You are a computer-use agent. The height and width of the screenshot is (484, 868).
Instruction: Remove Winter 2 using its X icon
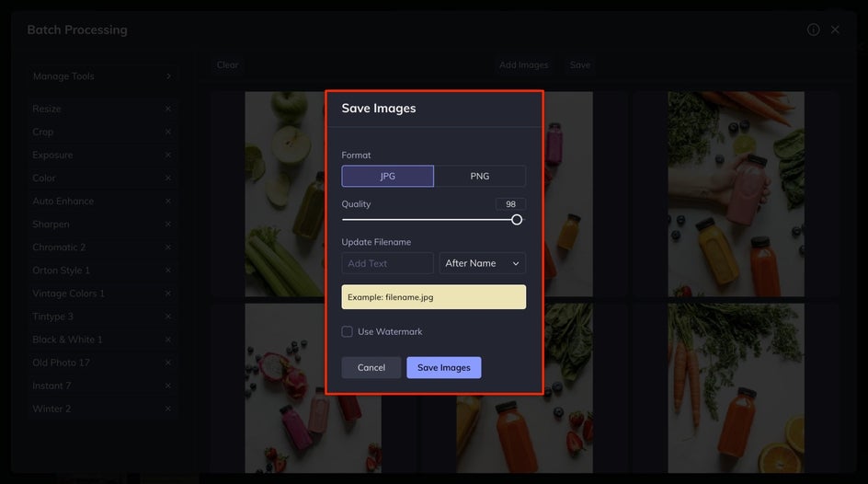(167, 409)
